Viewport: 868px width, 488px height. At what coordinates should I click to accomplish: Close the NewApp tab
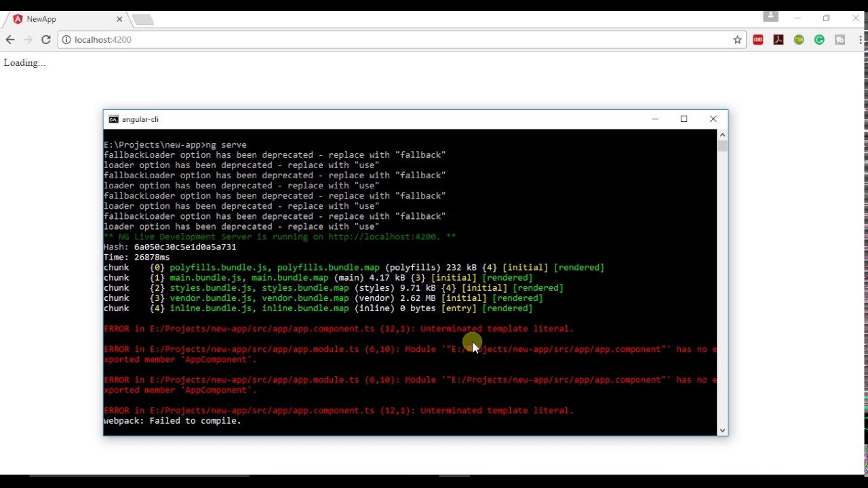click(x=119, y=20)
